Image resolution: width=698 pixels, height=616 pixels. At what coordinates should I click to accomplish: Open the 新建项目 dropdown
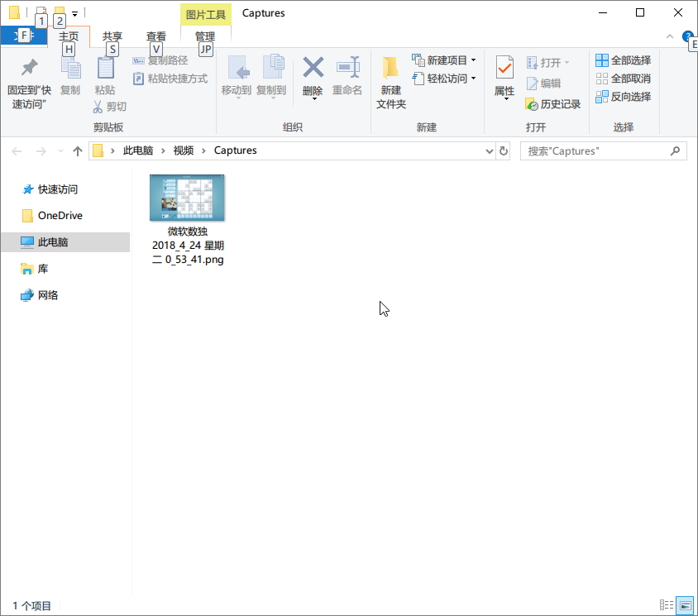[444, 60]
